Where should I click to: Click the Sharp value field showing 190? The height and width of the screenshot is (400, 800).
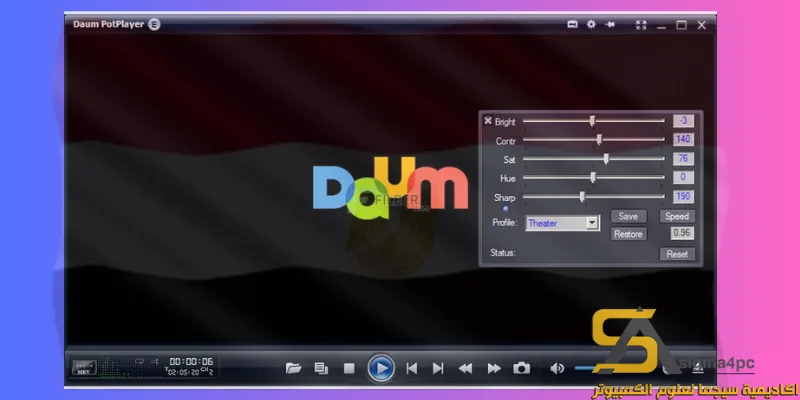[x=684, y=196]
